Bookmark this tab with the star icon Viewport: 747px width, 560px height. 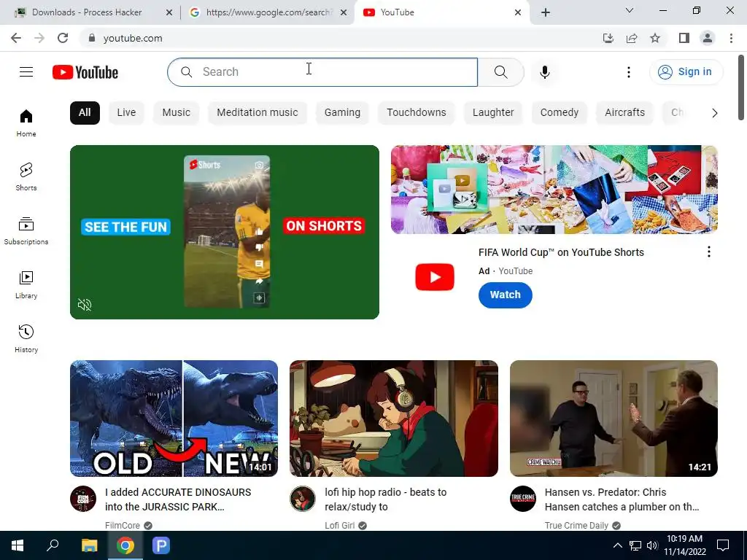(x=655, y=38)
